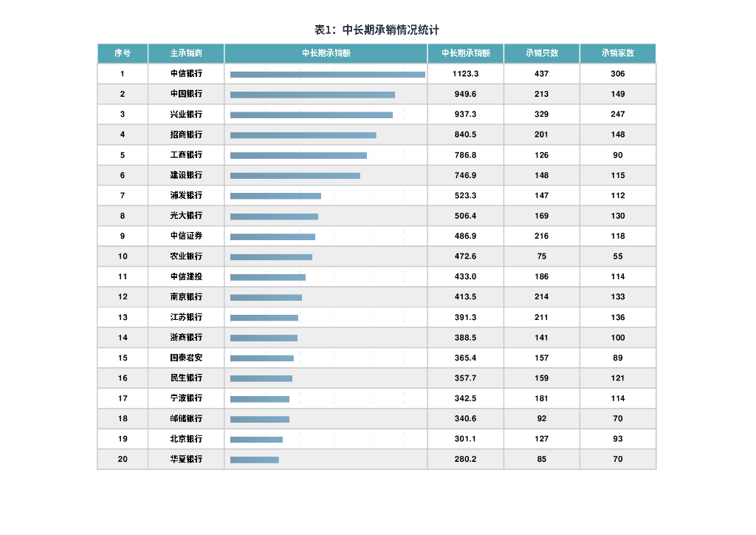Image resolution: width=756 pixels, height=535 pixels.
Task: Select the amount value 937.3
Action: pyautogui.click(x=465, y=114)
